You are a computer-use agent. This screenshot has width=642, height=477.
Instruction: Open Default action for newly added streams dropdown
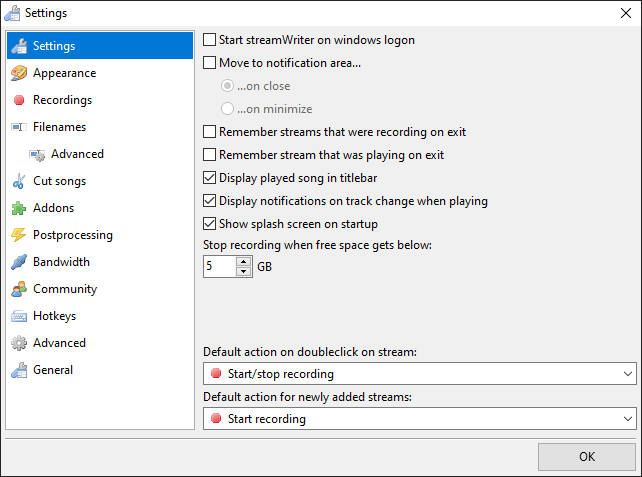420,418
